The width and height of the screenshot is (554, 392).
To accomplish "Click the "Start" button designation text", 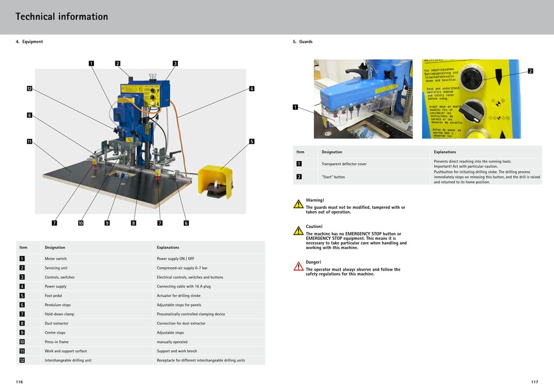I will coord(333,177).
